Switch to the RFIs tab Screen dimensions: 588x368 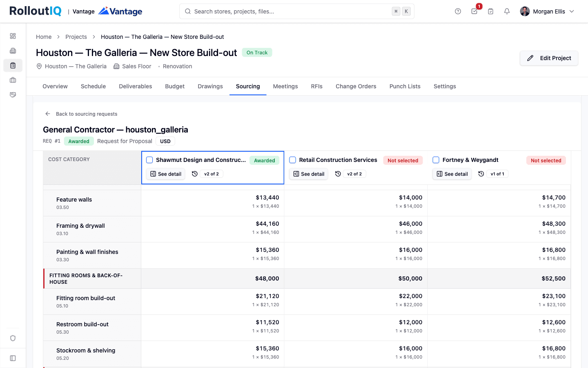(x=317, y=86)
